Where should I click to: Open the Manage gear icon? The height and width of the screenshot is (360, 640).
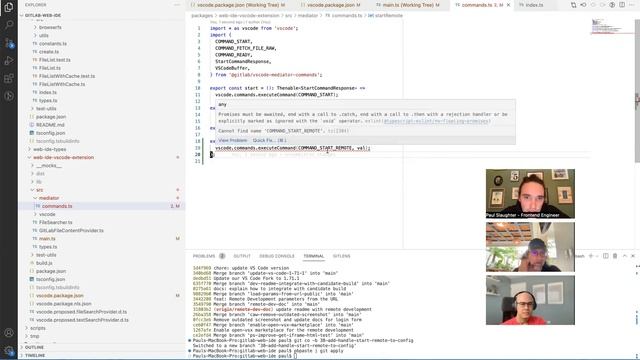pyautogui.click(x=9, y=350)
